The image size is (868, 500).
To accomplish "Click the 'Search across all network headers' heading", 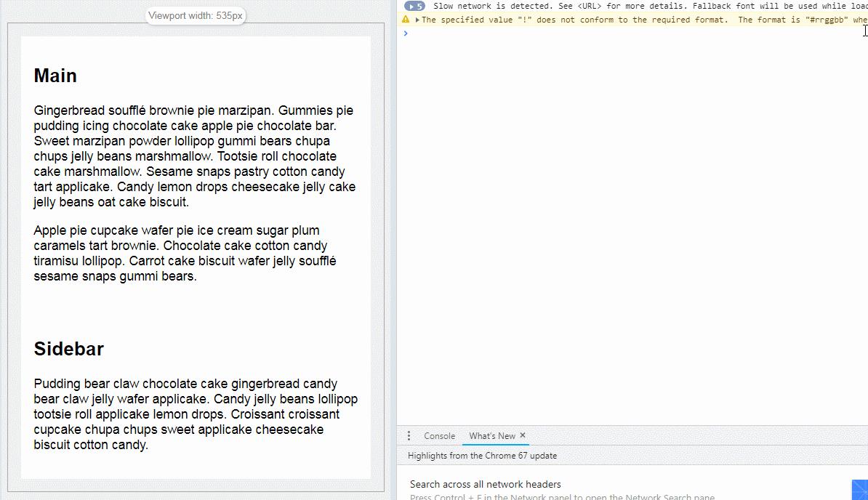I will [x=485, y=484].
